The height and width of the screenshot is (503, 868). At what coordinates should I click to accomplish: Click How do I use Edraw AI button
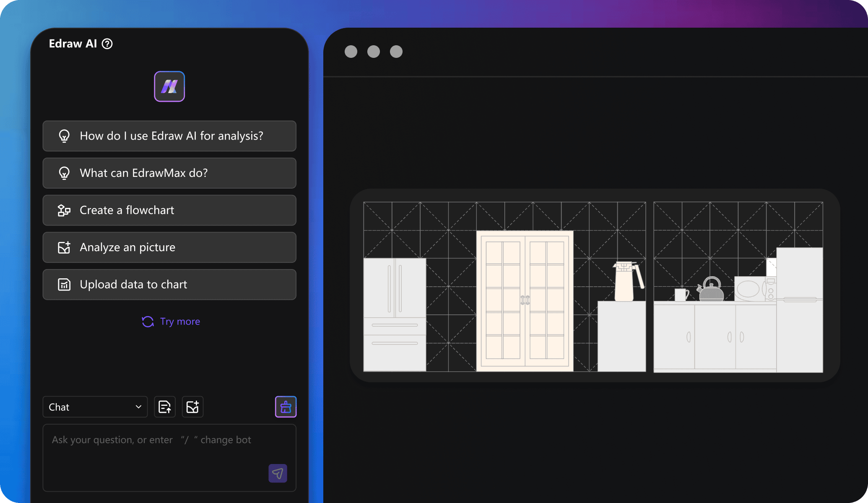pos(169,135)
